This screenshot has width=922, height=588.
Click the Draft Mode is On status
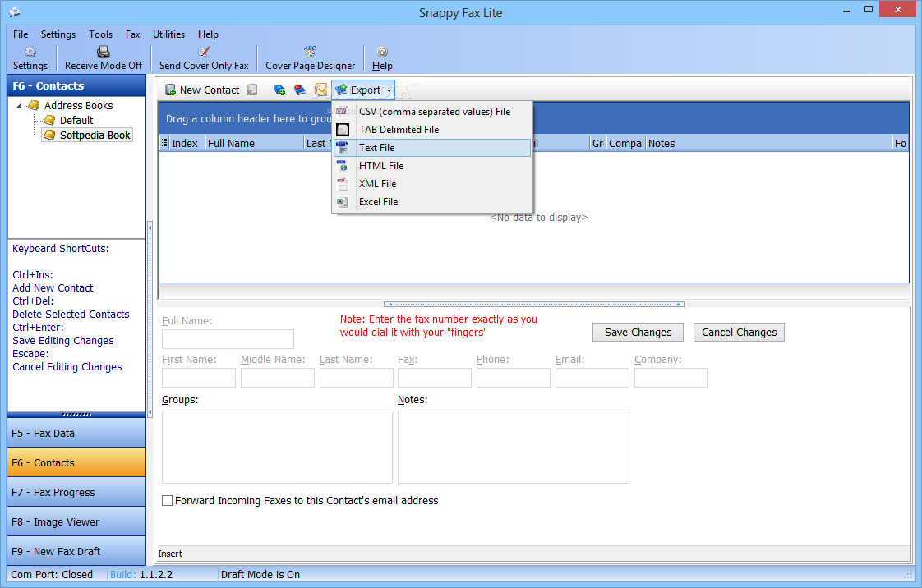click(260, 575)
